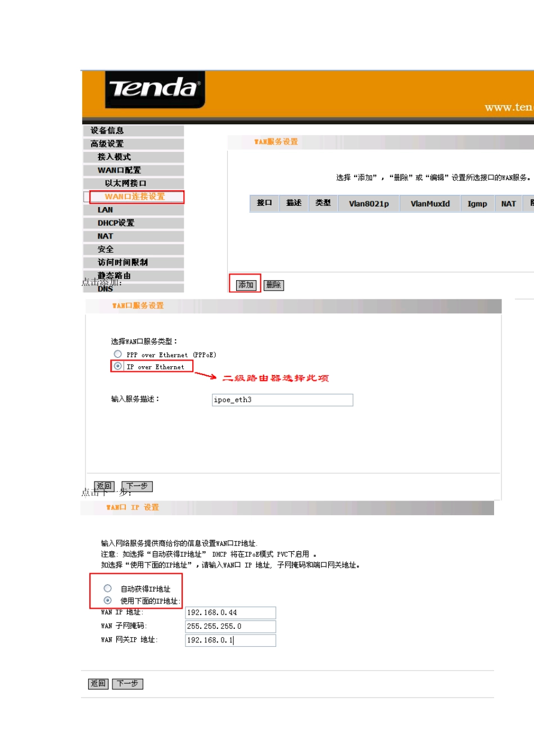Click the WAN口服务设置 heading

click(x=138, y=306)
